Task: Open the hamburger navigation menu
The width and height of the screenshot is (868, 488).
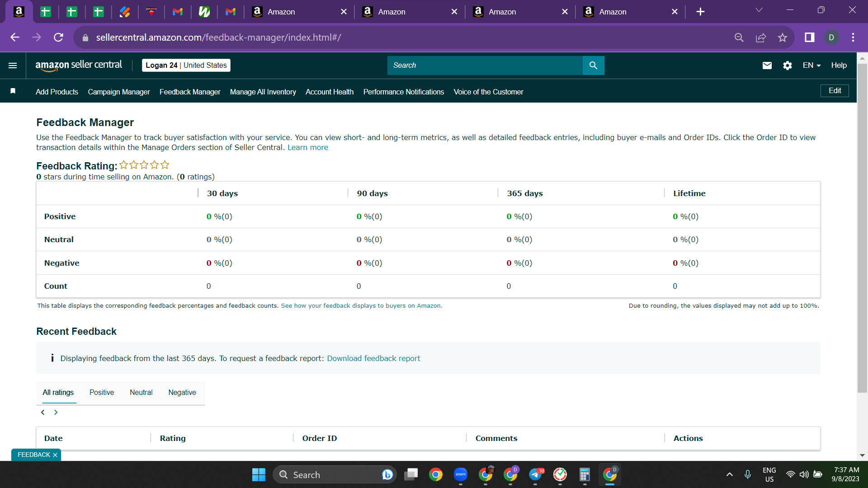Action: 13,66
